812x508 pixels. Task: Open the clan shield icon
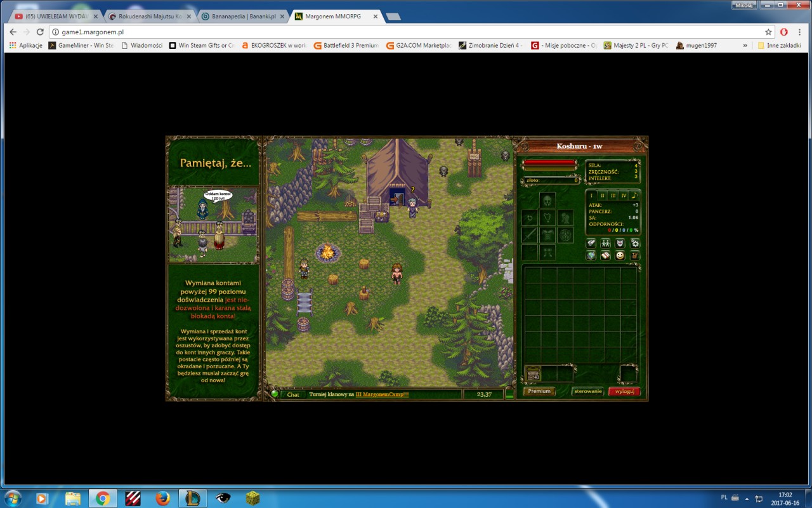(620, 243)
